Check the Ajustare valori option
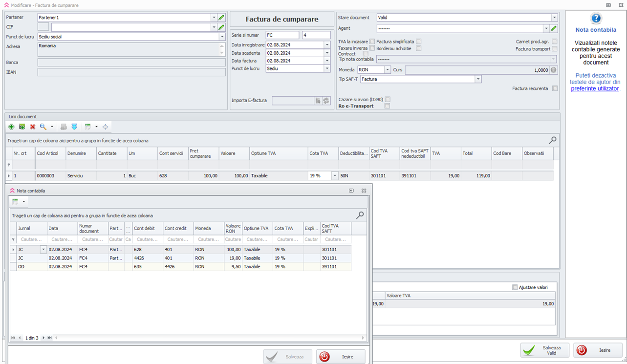Viewport: 627px width, 364px height. click(x=515, y=287)
